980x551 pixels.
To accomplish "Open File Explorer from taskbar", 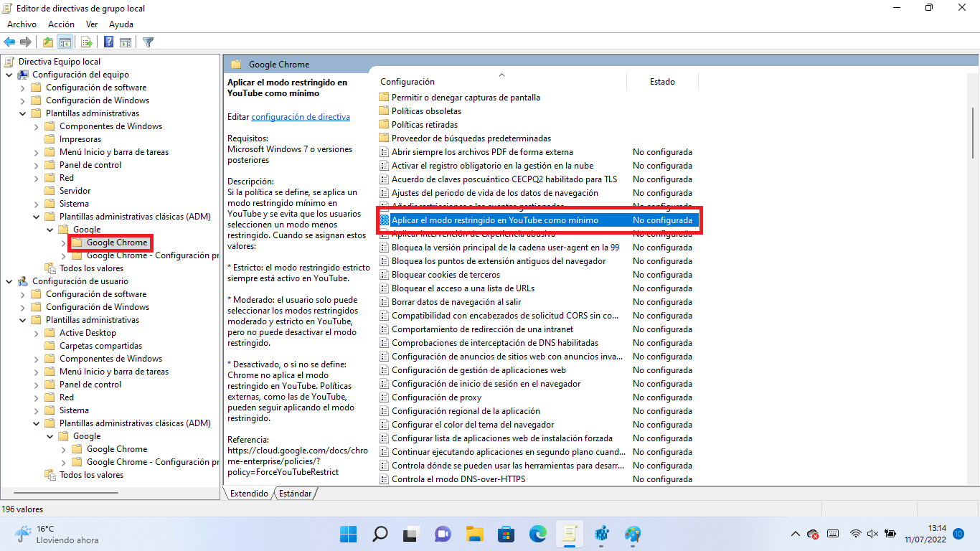I will point(474,534).
